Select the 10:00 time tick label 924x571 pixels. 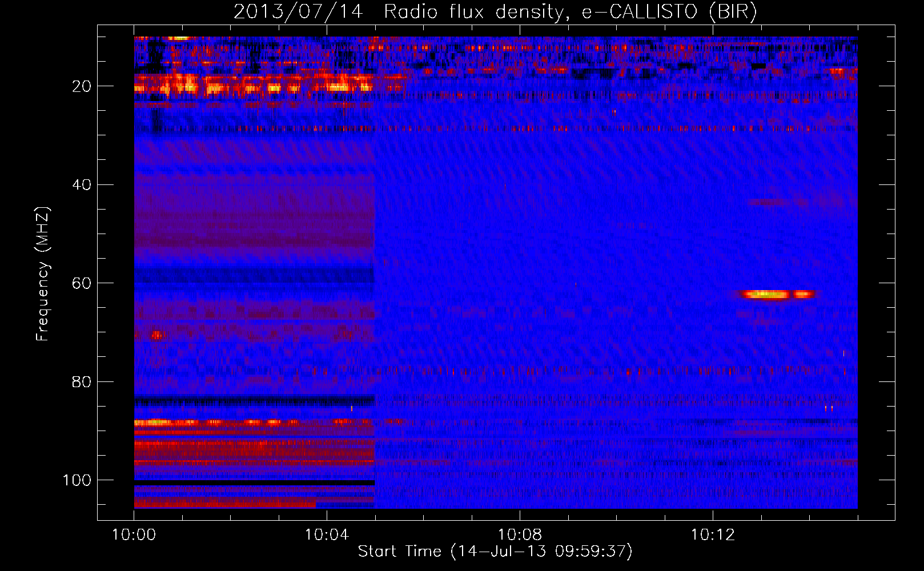[x=134, y=534]
